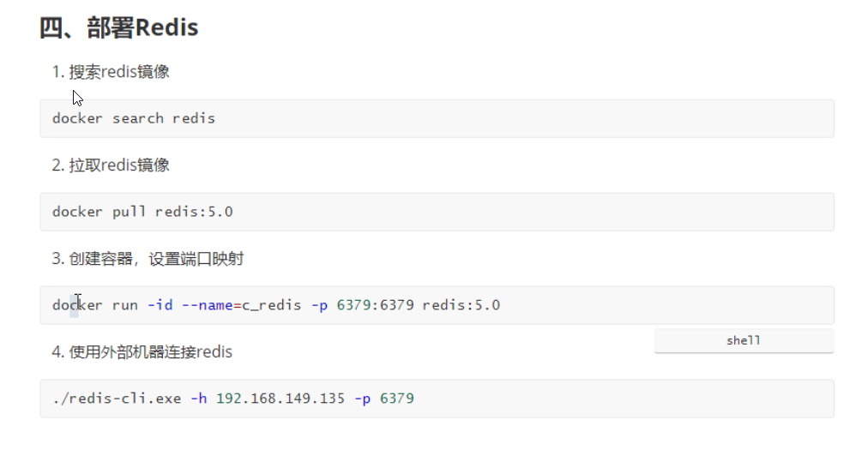Viewport: 868px width, 450px height.
Task: Click the docker run code block line
Action: coord(437,305)
